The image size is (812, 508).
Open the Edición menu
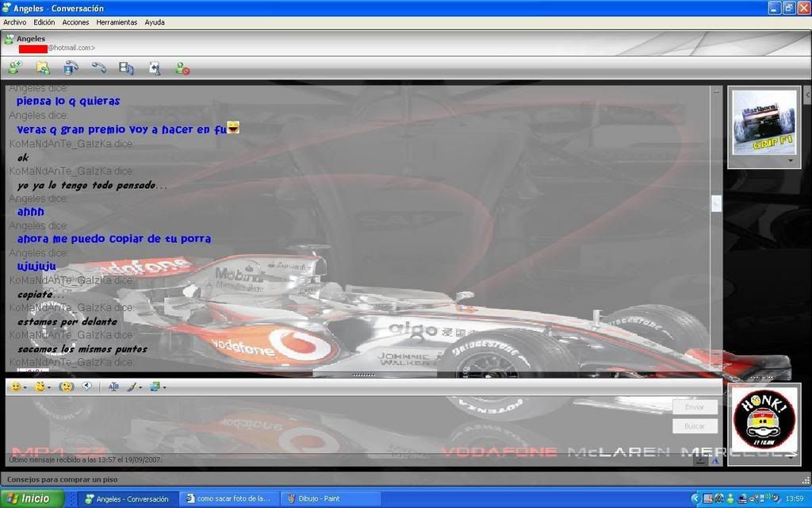44,22
